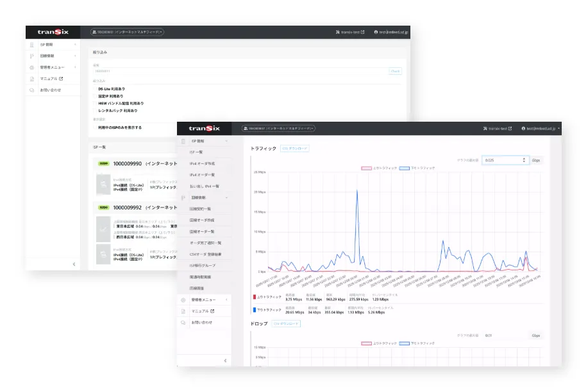Collapse the front sidebar with the bottom chevron

coord(225,361)
